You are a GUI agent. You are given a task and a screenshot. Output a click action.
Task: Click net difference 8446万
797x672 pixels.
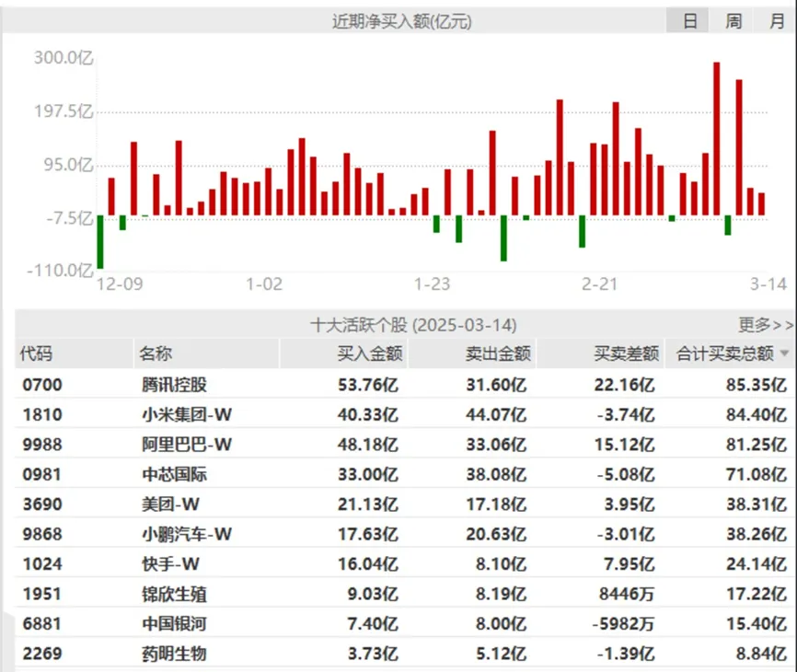tap(627, 595)
